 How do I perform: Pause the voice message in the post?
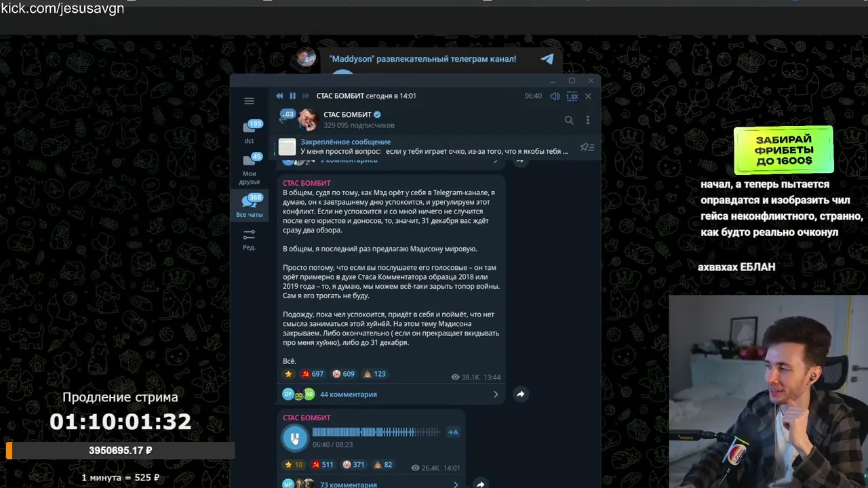[x=294, y=438]
